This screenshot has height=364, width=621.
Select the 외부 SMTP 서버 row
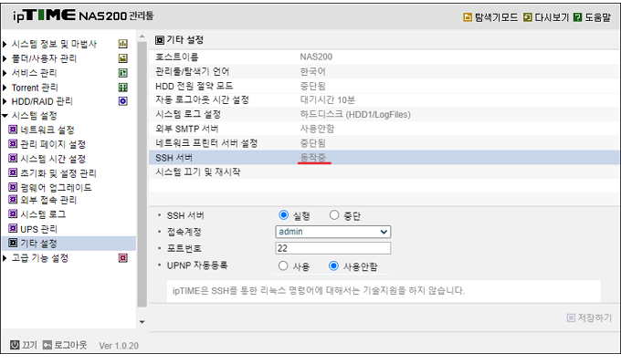(x=384, y=129)
